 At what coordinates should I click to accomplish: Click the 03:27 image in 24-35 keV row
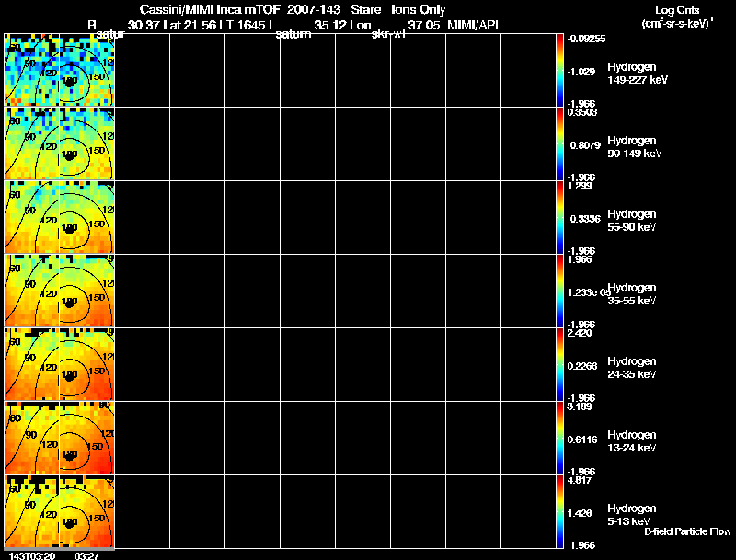point(86,364)
